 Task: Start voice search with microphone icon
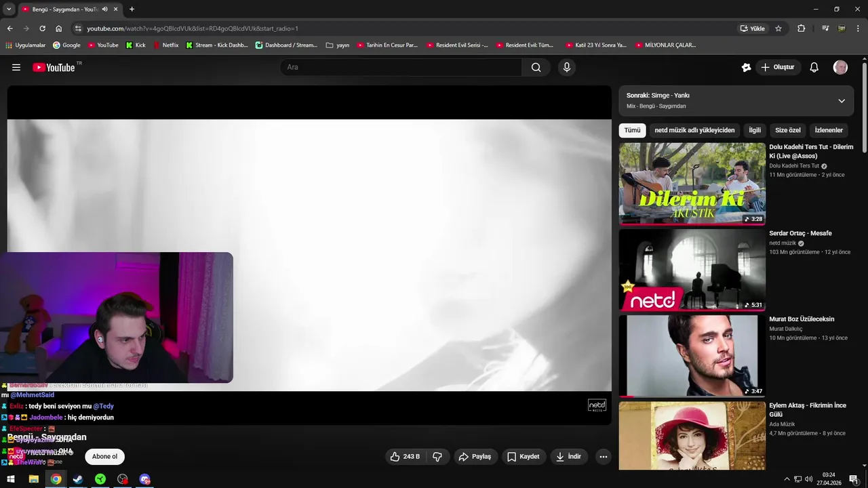(x=567, y=67)
